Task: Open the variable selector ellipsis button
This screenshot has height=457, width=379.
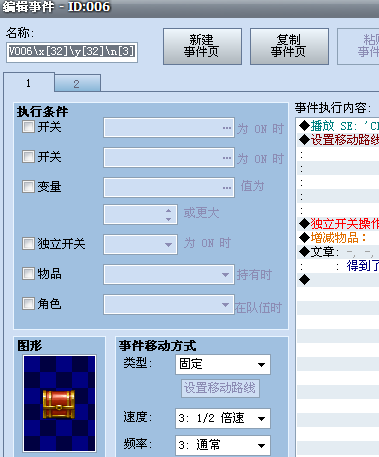Action: click(x=227, y=188)
